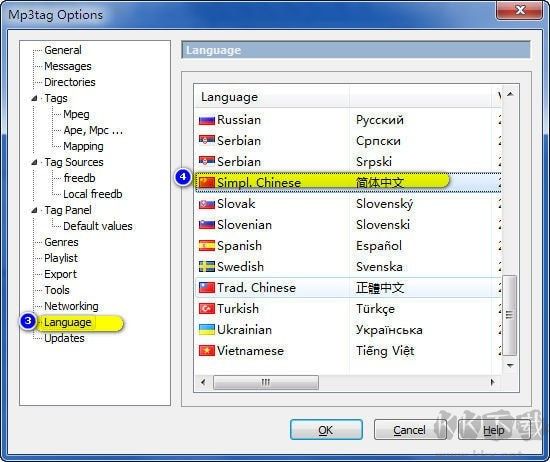Click the Cancel button

click(410, 430)
